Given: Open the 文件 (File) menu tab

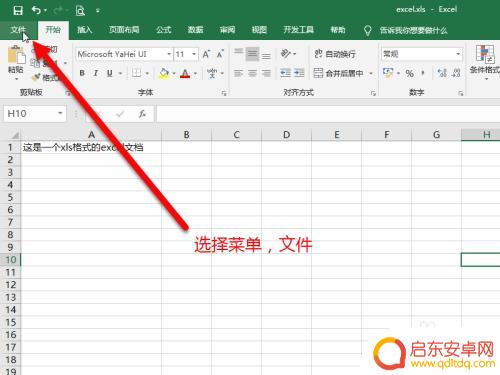Looking at the screenshot, I should (18, 30).
